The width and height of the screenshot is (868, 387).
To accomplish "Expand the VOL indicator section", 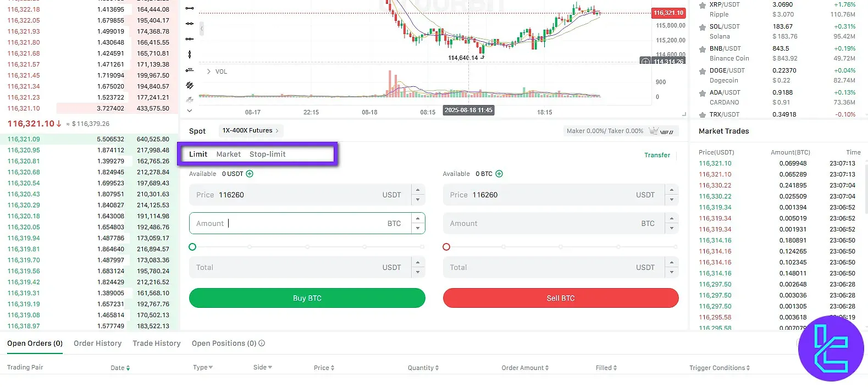I will click(x=208, y=71).
